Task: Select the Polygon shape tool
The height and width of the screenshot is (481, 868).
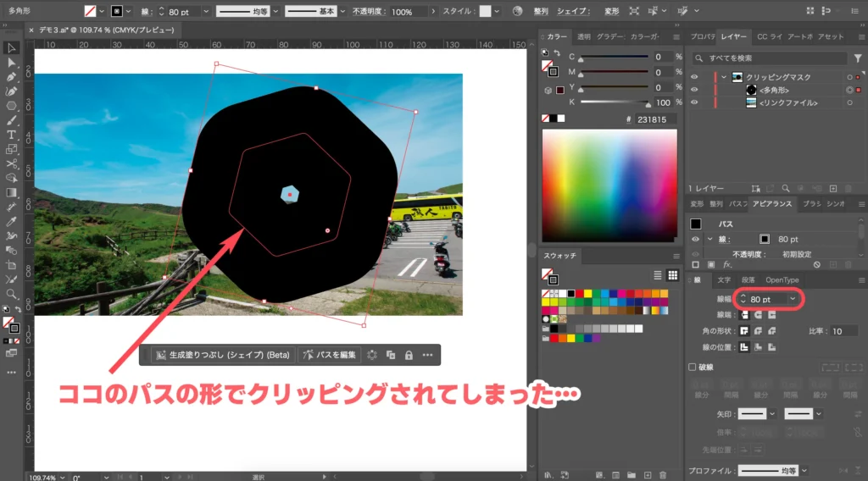Action: [x=11, y=106]
